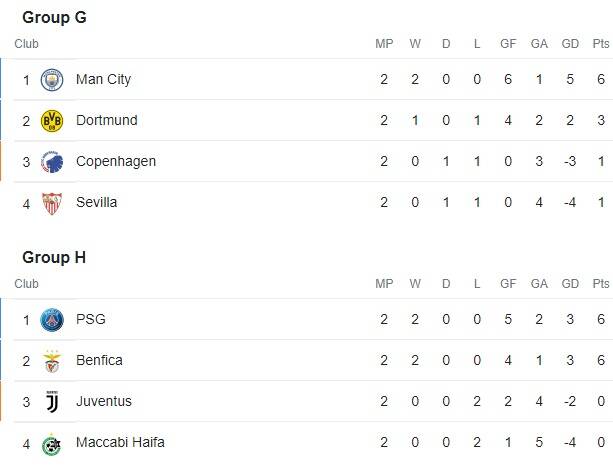Click the Dortmund BVB logo
613x469 pixels.
51,121
